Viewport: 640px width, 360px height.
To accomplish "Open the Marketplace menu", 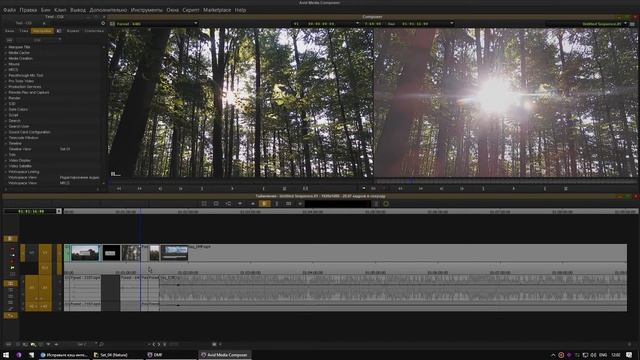I will [x=217, y=10].
